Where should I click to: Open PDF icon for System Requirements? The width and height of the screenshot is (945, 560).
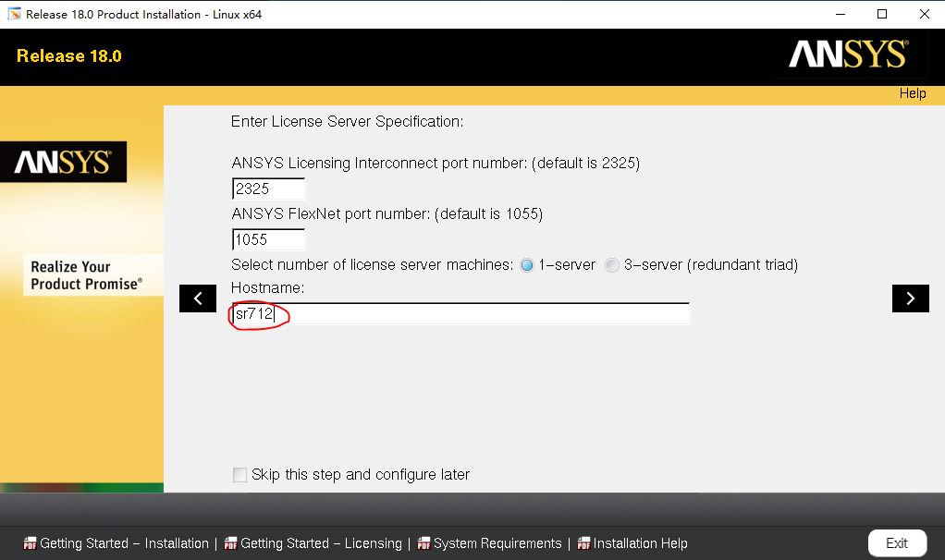point(423,543)
